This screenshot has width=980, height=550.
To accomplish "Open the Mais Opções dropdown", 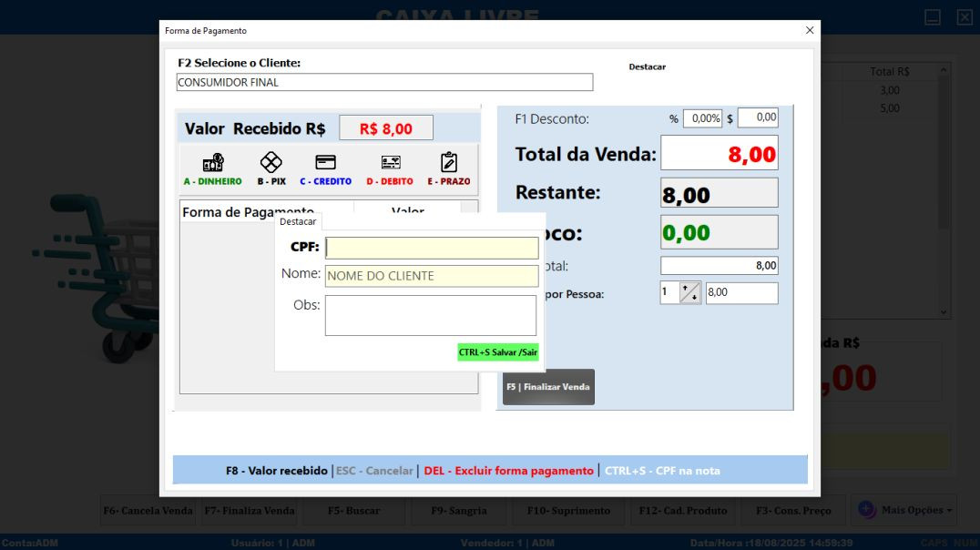I will pyautogui.click(x=916, y=511).
